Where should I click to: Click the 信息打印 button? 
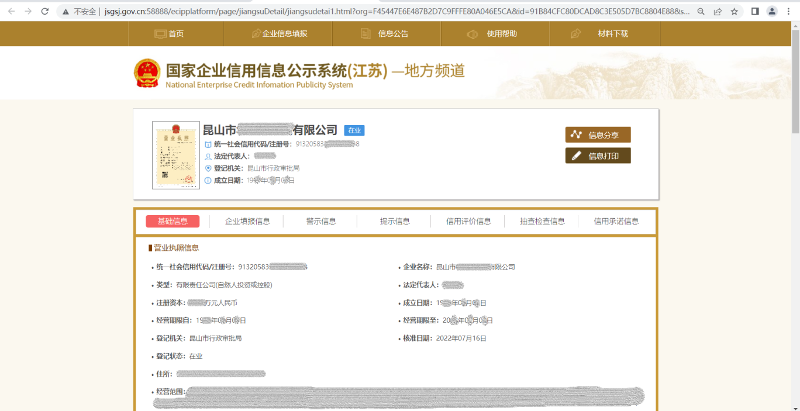click(x=598, y=156)
